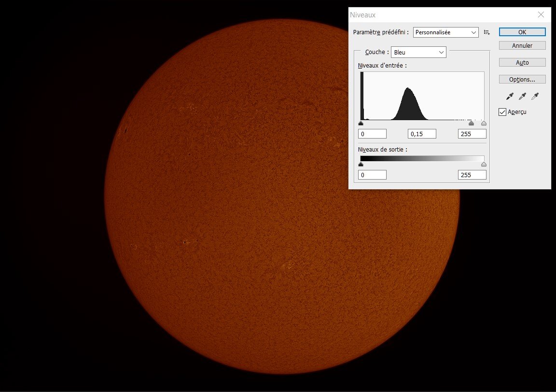
Task: Click the output levels gradient bar
Action: coord(422,158)
